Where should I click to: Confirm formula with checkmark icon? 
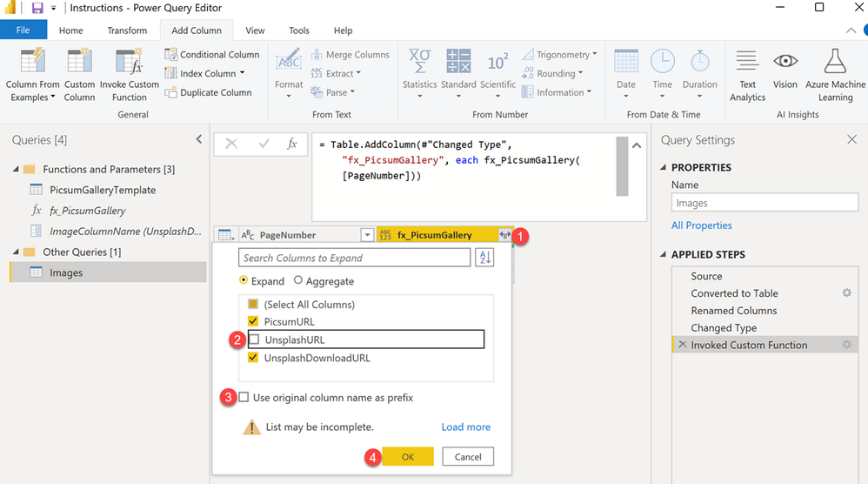tap(264, 144)
